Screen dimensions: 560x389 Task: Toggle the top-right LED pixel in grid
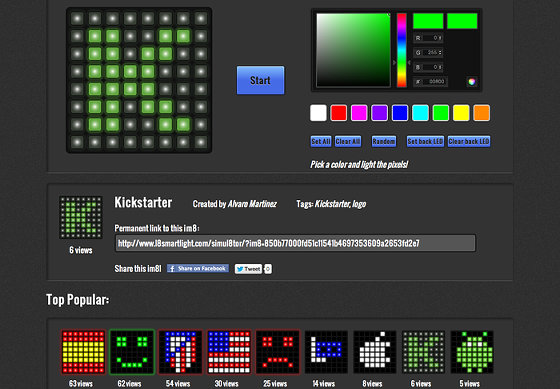(201, 19)
